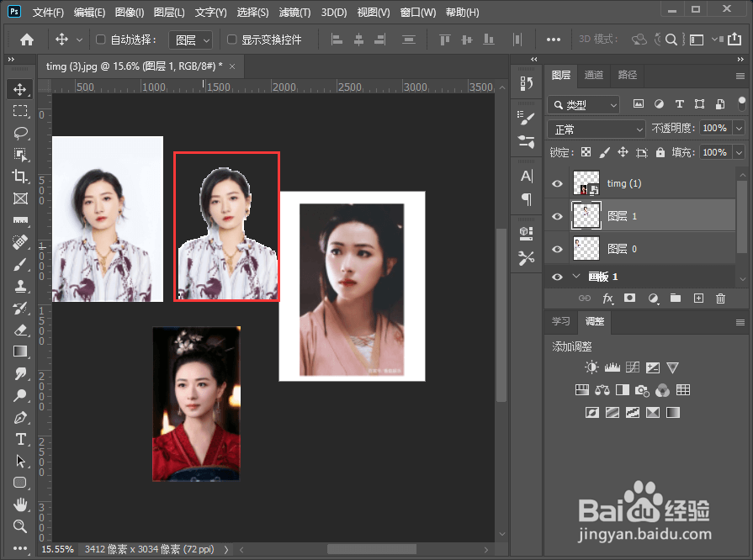Switch to the 学习 panel tab
Viewport: 753px width, 560px height.
[560, 321]
